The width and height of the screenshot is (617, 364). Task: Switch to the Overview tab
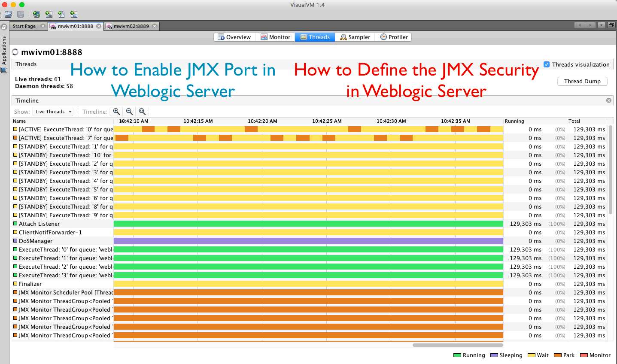pyautogui.click(x=234, y=37)
